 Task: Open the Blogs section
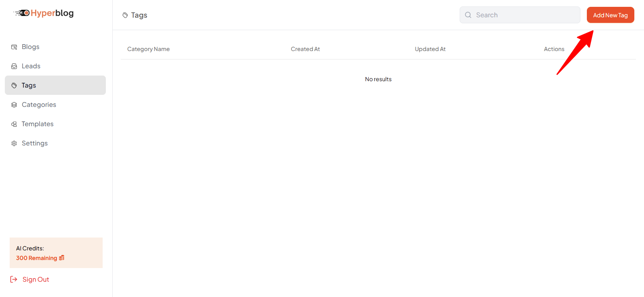pyautogui.click(x=55, y=47)
